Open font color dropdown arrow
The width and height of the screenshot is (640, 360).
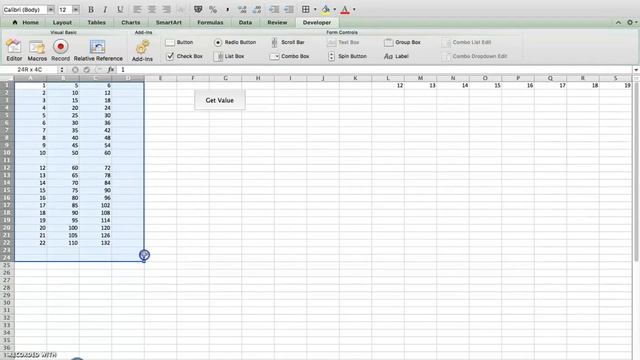point(354,9)
